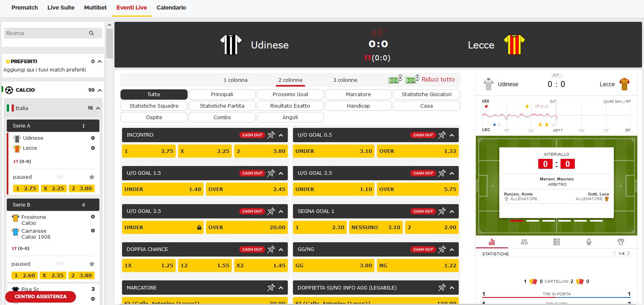
Task: Pin the SEGNA GOAL 1 market
Action: (442, 211)
